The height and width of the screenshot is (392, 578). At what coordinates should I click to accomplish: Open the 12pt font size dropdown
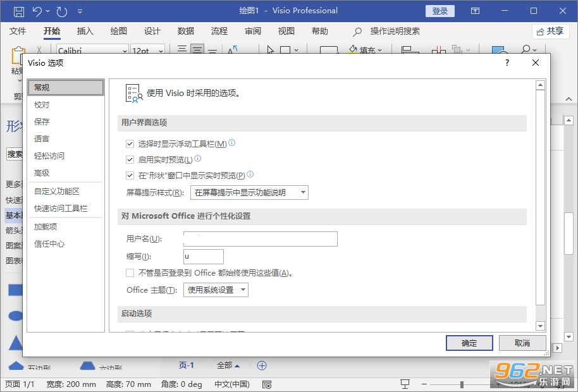(x=161, y=51)
